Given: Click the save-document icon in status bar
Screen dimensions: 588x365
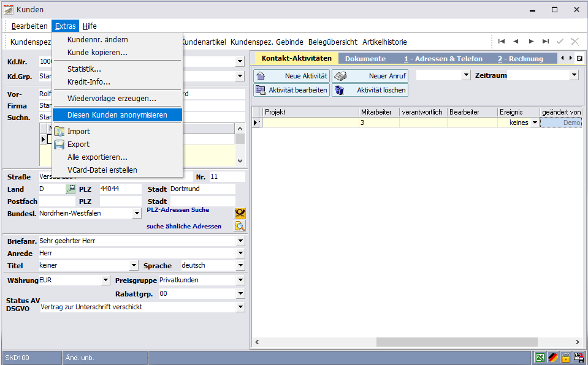Looking at the screenshot, I should (579, 358).
